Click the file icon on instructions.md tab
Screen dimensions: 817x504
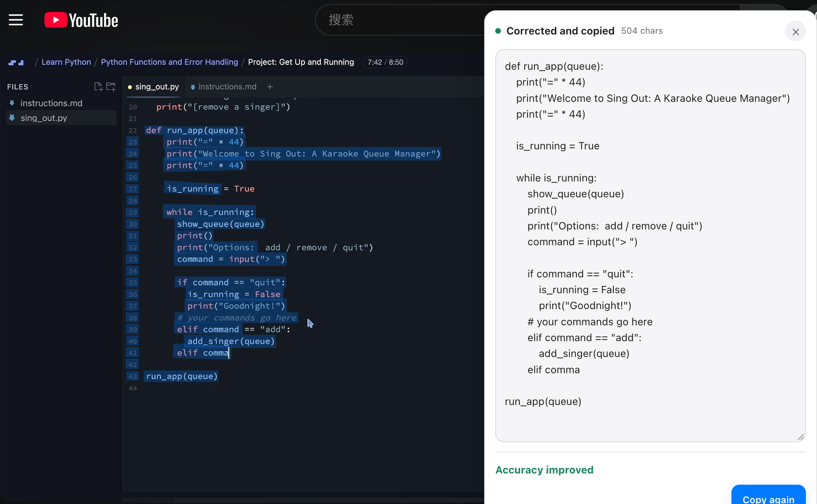193,87
